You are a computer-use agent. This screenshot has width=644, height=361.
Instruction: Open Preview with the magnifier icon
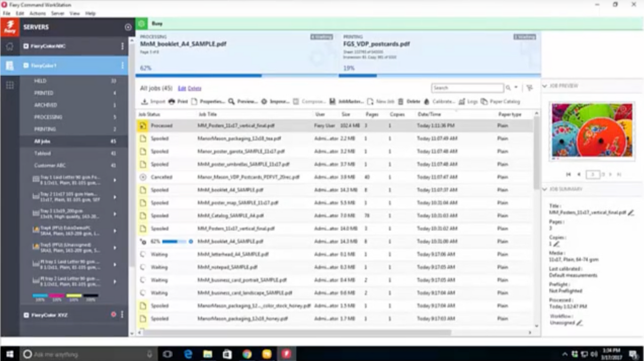click(231, 102)
